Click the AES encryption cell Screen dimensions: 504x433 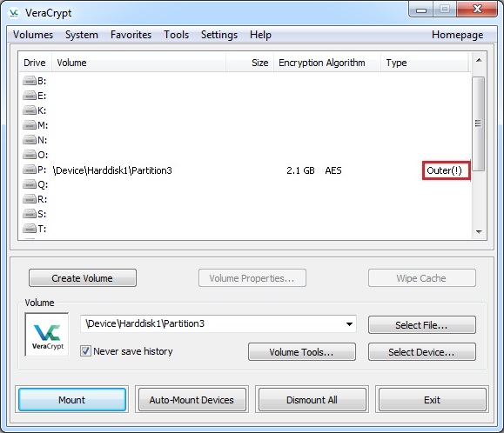[x=333, y=170]
